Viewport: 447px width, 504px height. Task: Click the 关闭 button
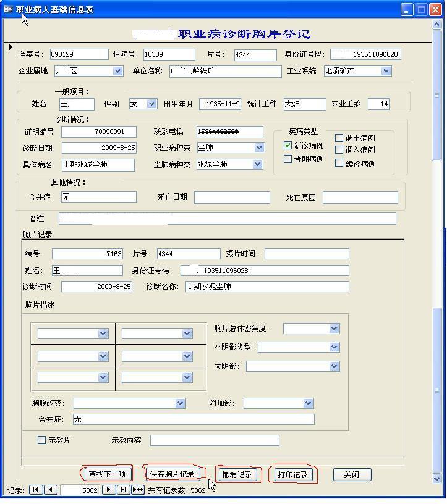click(x=352, y=474)
